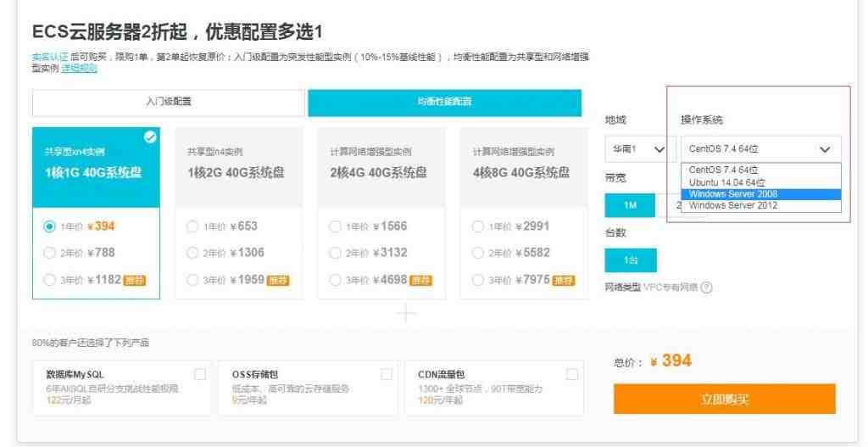The image size is (868, 447).
Task: Open the 详细规则 link
Action: point(79,68)
